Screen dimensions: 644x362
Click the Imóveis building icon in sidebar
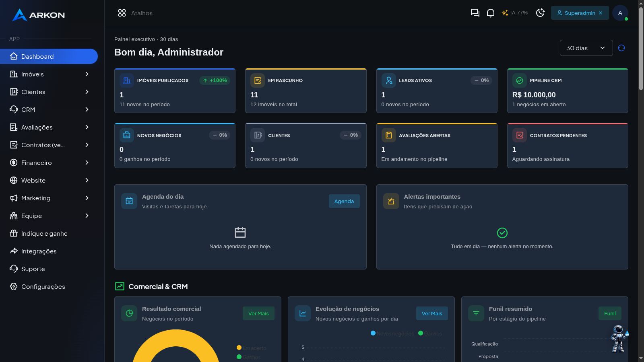(x=14, y=74)
